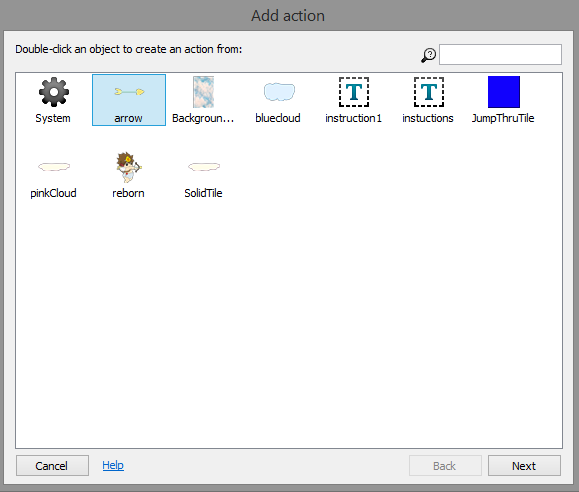Click the Next button
This screenshot has width=579, height=492.
coord(524,466)
